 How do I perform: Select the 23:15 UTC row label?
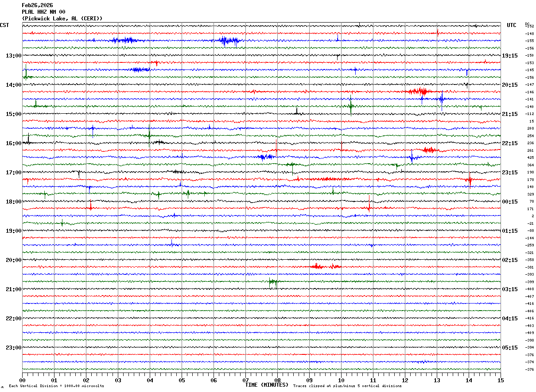[510, 173]
